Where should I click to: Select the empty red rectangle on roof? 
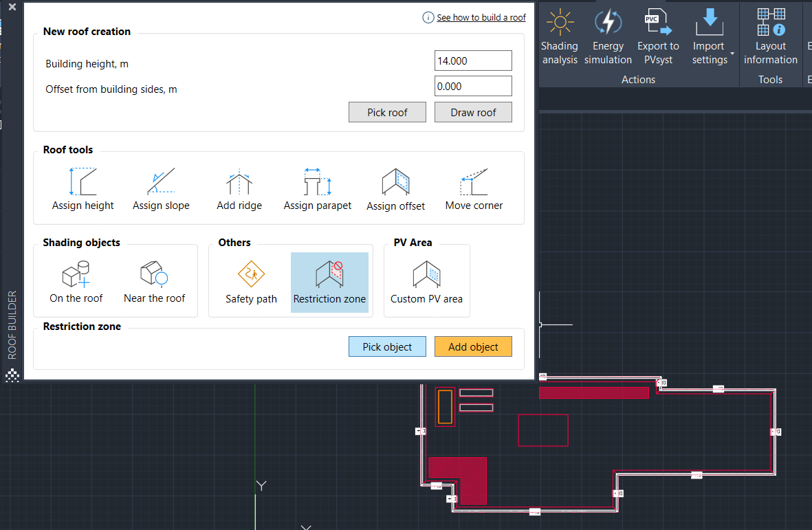[543, 430]
